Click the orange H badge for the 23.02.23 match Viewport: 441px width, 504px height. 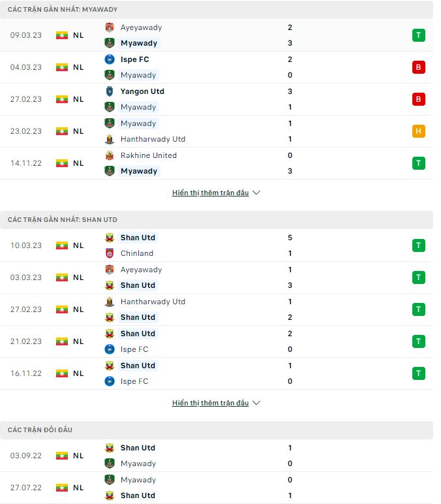coord(419,131)
